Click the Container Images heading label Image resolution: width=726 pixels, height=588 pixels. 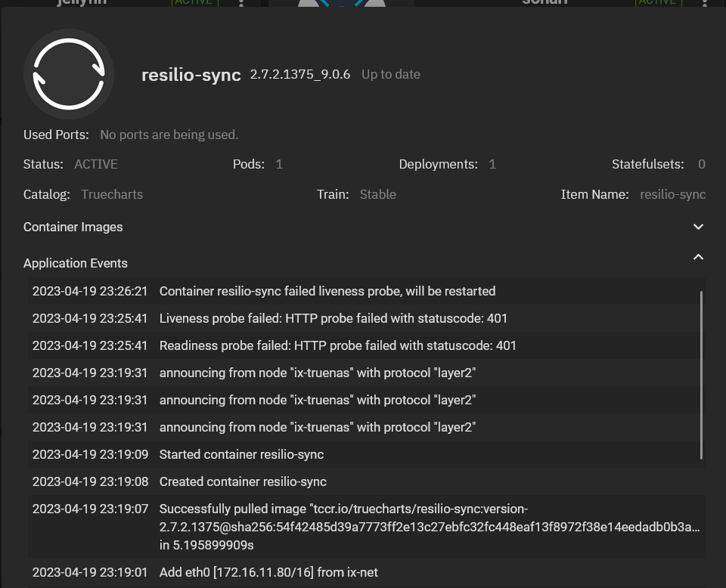[x=73, y=227]
